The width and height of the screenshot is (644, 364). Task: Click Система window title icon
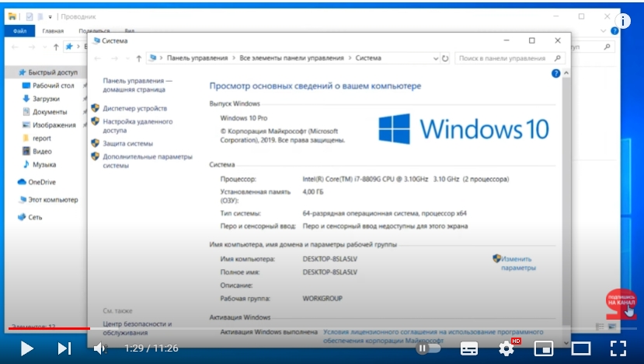(96, 40)
